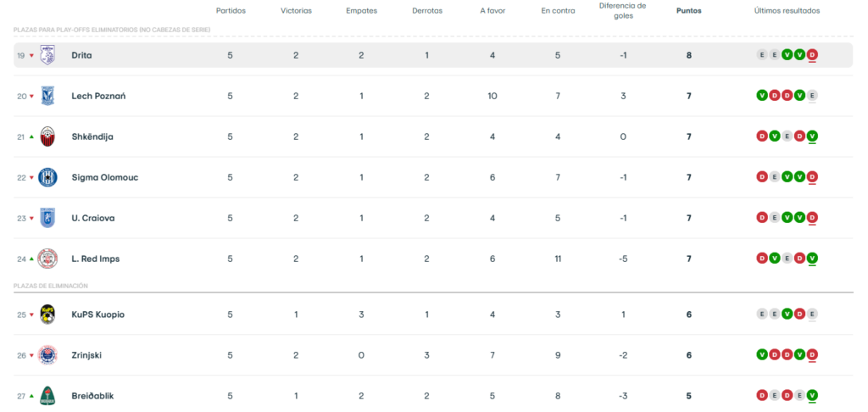Click the Diferencia de goles header

622,10
